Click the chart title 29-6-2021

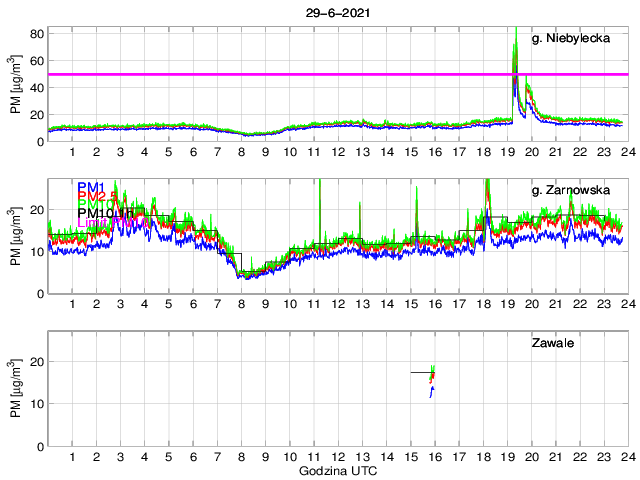[338, 13]
